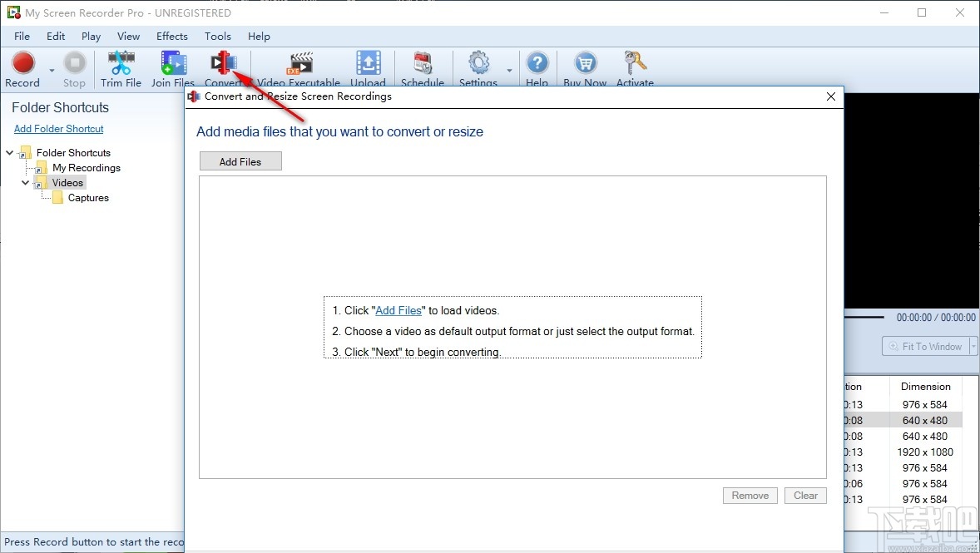Open the Schedule tool
The image size is (980, 553).
(423, 69)
